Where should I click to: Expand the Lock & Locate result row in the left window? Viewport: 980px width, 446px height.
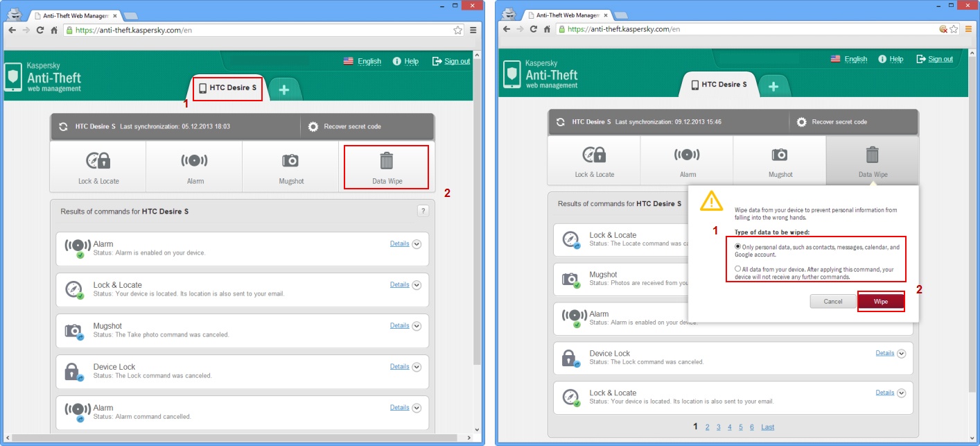[417, 285]
